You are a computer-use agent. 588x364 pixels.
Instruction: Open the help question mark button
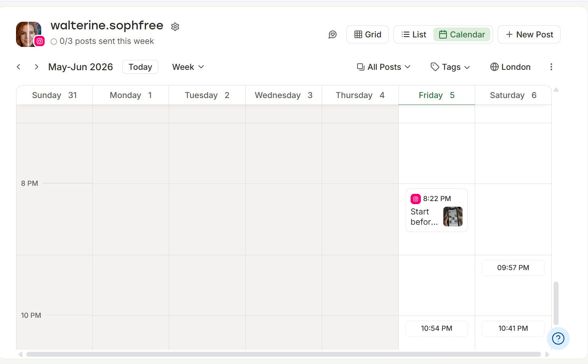click(x=558, y=338)
